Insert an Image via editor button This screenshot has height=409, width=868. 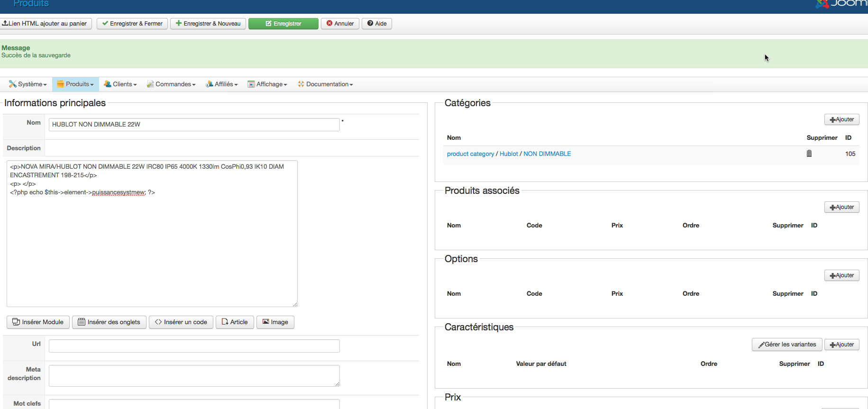coord(275,322)
